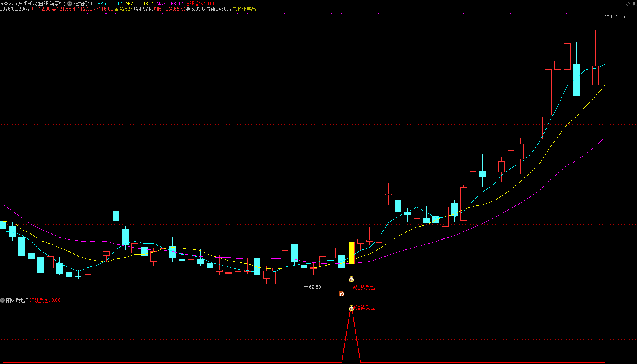Click the 121.55 high price annotation on chart
This screenshot has width=637, height=364.
pyautogui.click(x=617, y=17)
